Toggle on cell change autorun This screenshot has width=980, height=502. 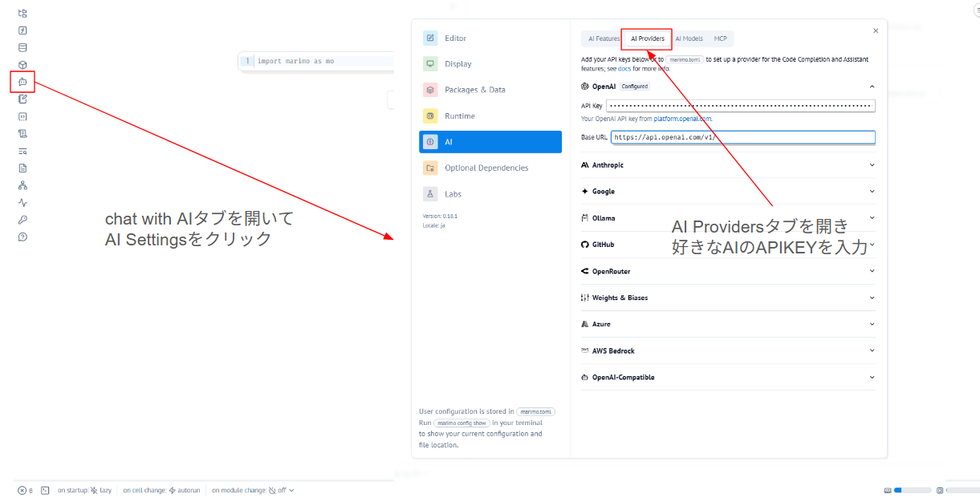tap(184, 490)
